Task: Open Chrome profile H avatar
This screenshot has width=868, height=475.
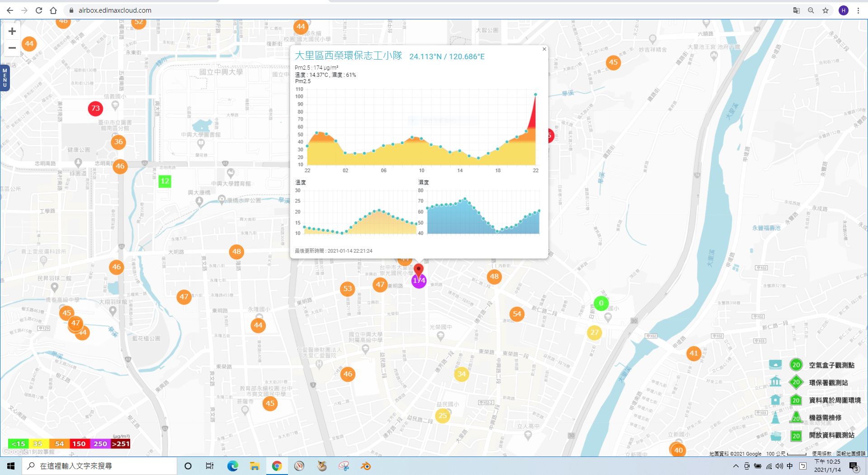Action: pyautogui.click(x=844, y=10)
